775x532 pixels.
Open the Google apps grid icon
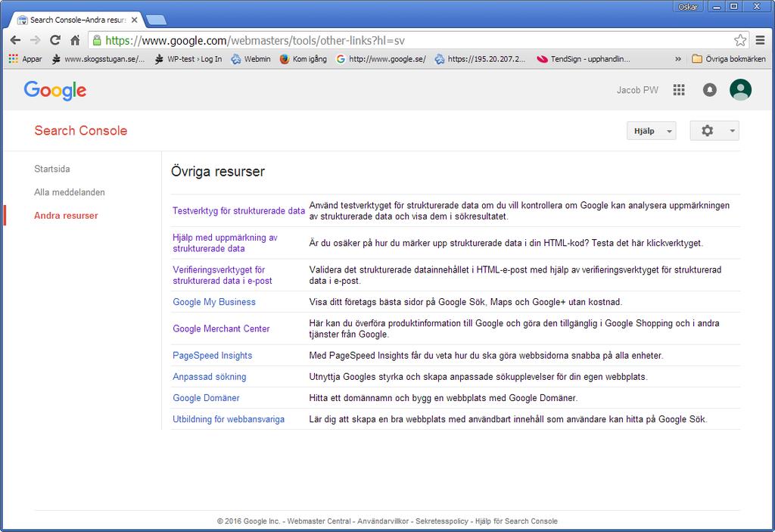click(679, 90)
